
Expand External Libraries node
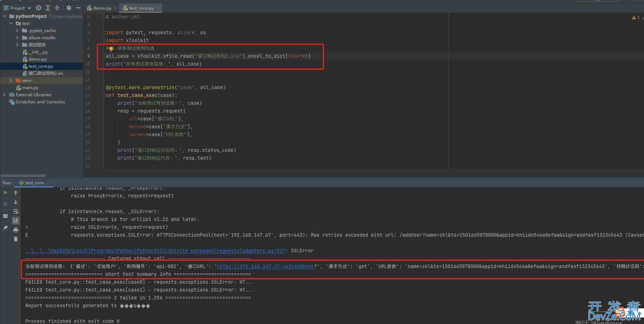(x=5, y=94)
